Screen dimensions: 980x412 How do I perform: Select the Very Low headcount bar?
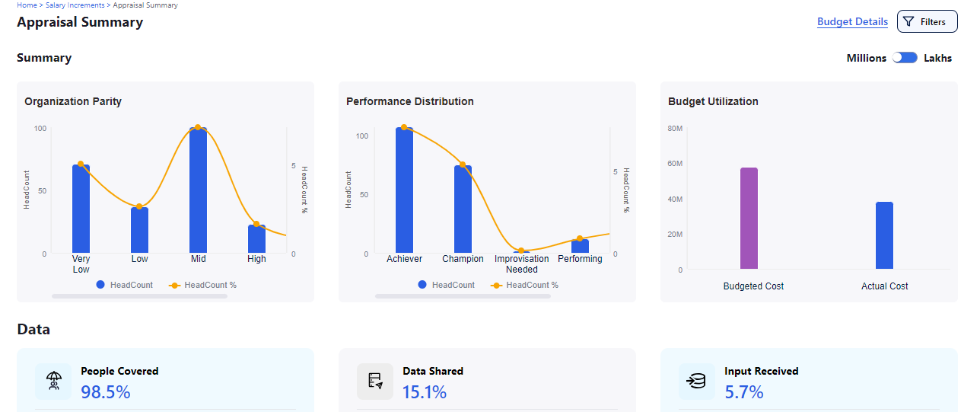(x=81, y=209)
